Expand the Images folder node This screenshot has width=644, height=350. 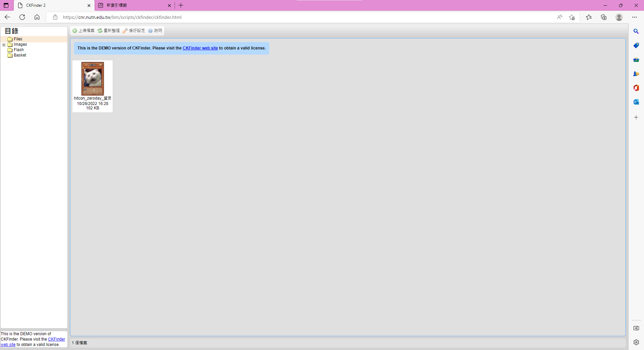[x=4, y=45]
